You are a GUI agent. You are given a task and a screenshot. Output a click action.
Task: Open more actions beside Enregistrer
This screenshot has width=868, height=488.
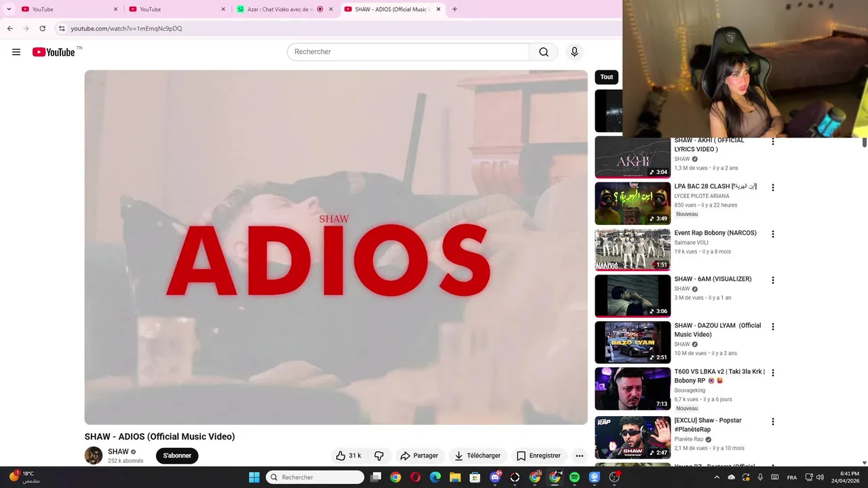tap(579, 455)
